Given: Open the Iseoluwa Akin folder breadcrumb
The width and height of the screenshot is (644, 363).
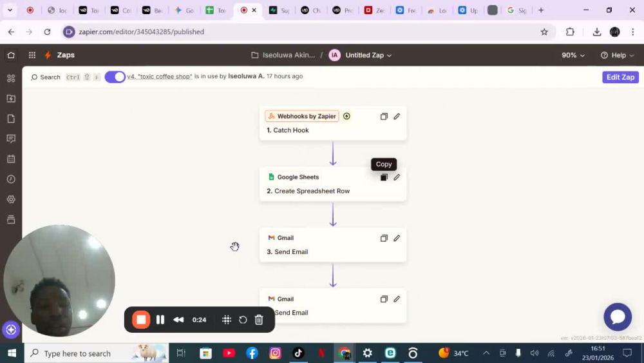Looking at the screenshot, I should point(289,55).
